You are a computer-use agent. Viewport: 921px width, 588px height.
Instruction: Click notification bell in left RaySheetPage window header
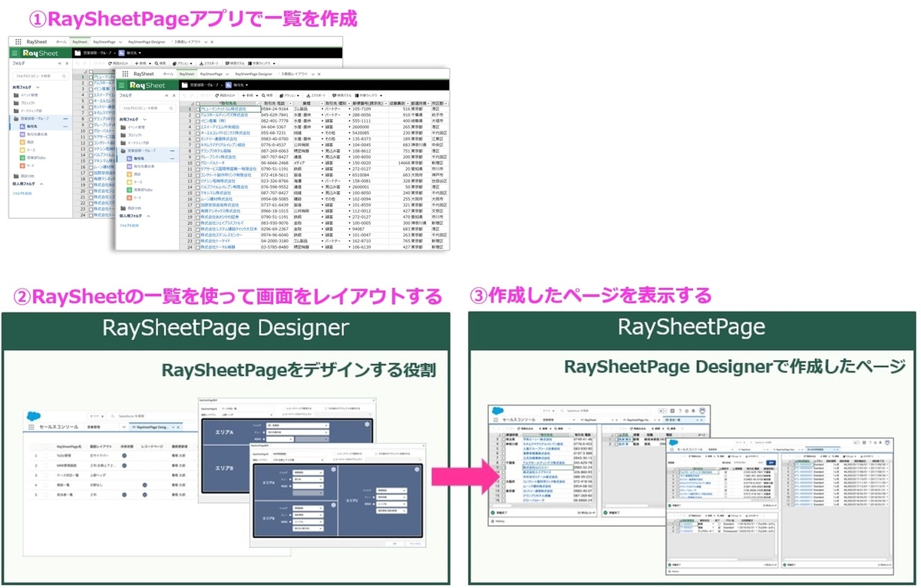693,411
